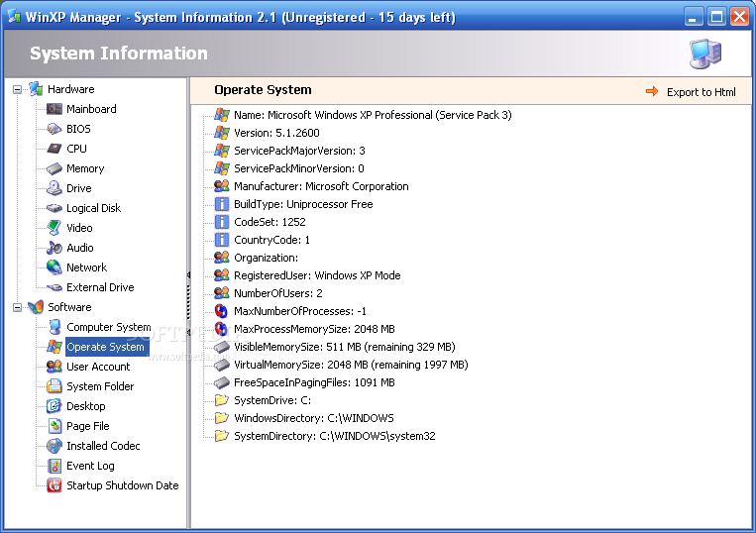
Task: Select Page File label in tree
Action: click(x=88, y=426)
